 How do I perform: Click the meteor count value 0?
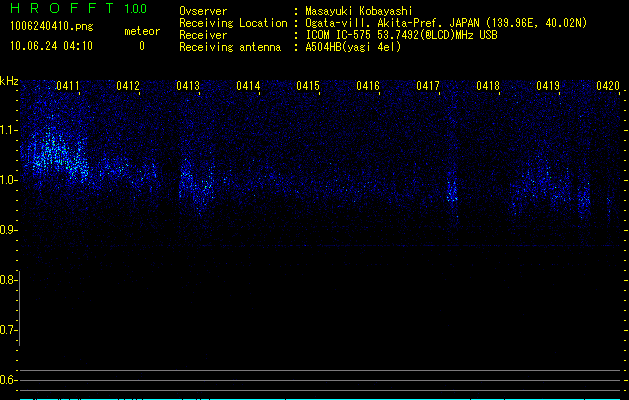point(142,46)
